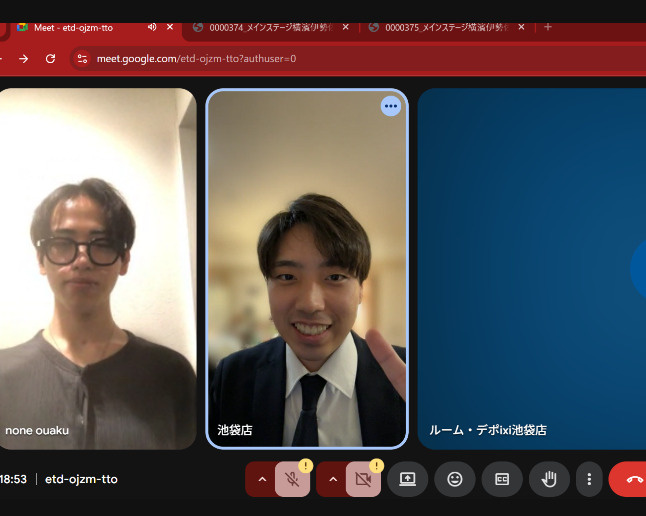
Task: Click the browser forward arrow
Action: click(23, 59)
